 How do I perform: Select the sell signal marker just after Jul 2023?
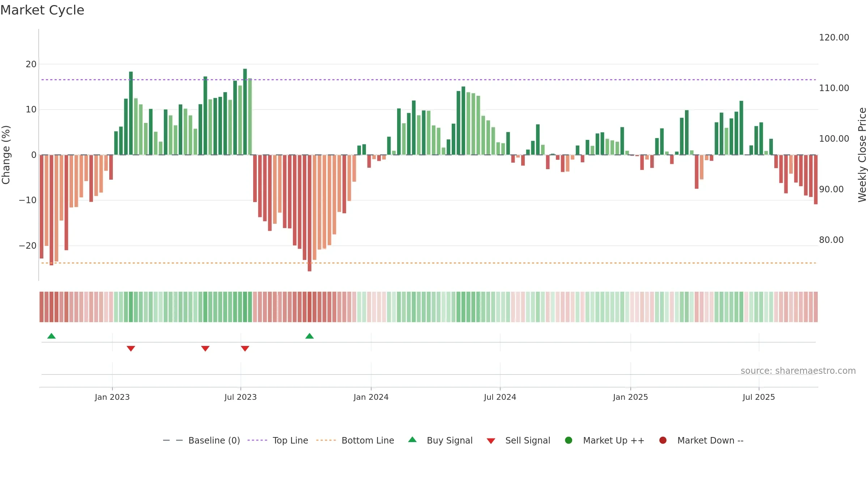pos(245,348)
